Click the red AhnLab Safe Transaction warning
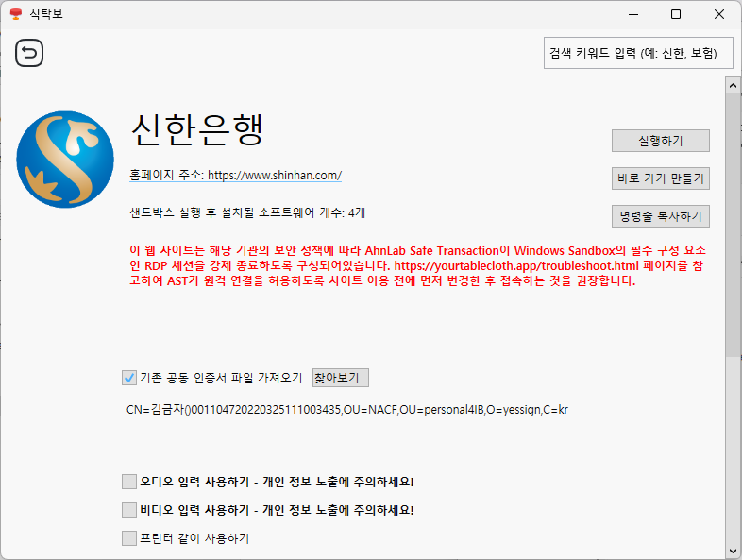 tap(417, 265)
